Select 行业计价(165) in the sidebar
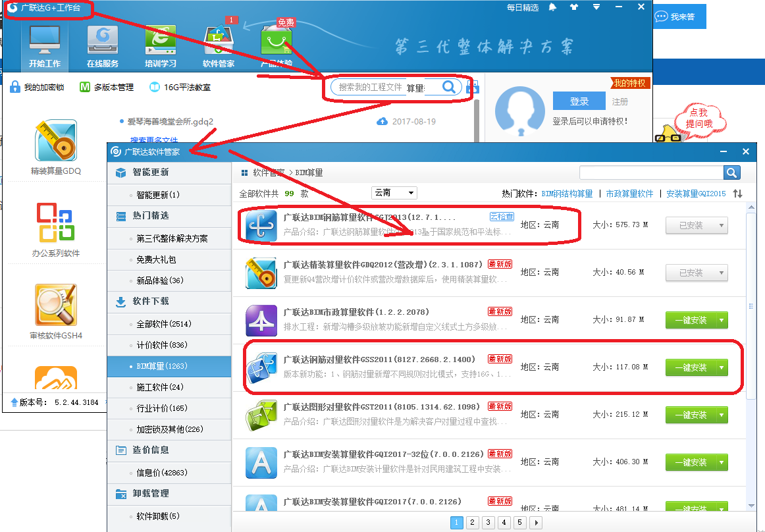765x532 pixels. 169,408
